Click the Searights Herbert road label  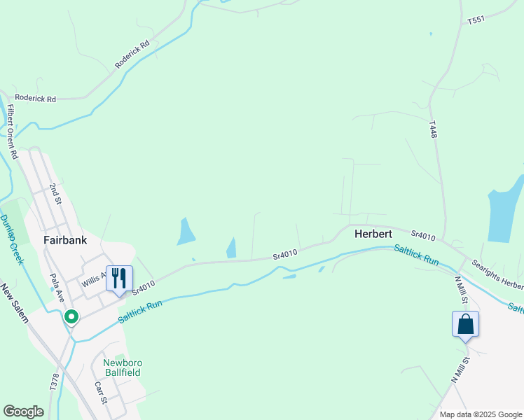tap(497, 274)
